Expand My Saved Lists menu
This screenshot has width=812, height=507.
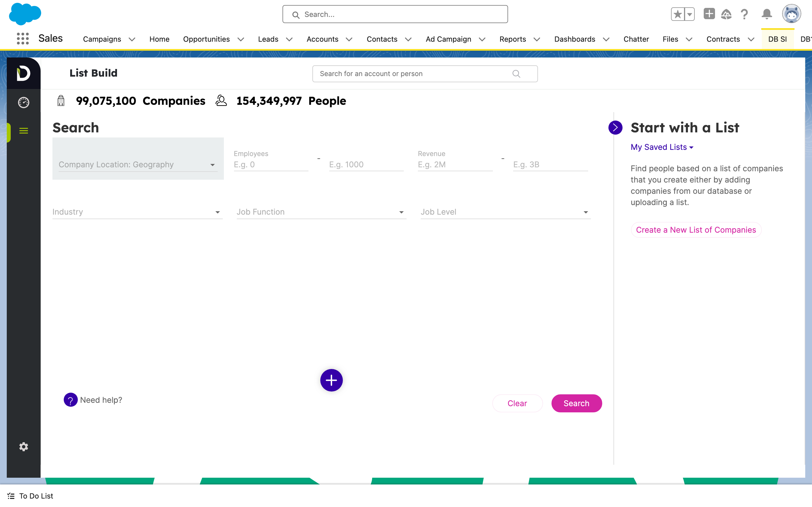coord(662,147)
